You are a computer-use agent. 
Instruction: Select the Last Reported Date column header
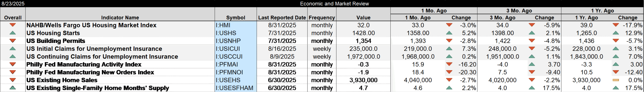tap(282, 18)
